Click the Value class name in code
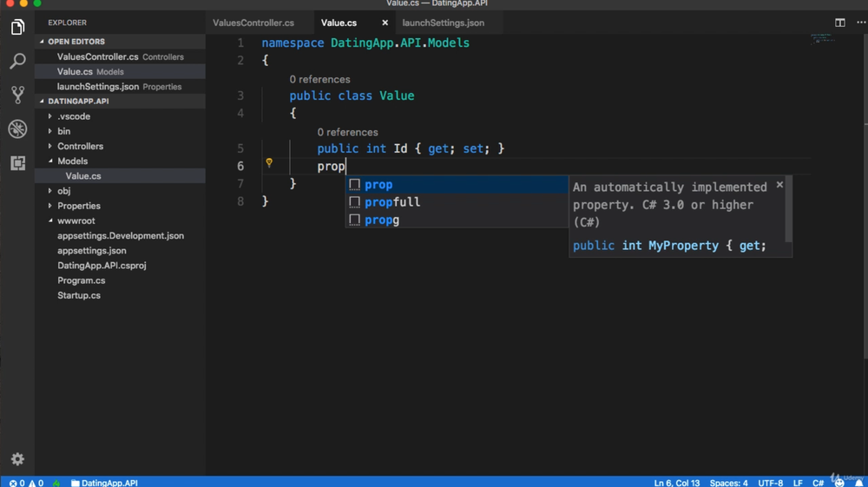 point(397,95)
